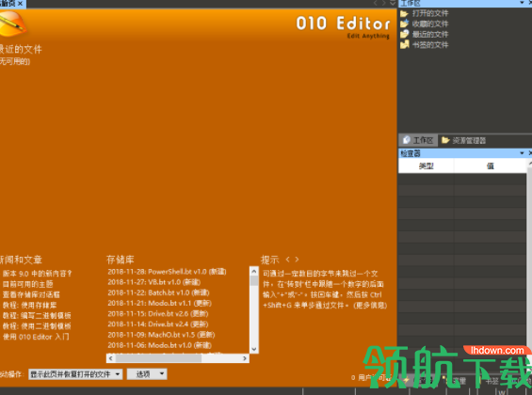Show previous tip with left arrow
Screen dimensions: 532x395
[288, 260]
